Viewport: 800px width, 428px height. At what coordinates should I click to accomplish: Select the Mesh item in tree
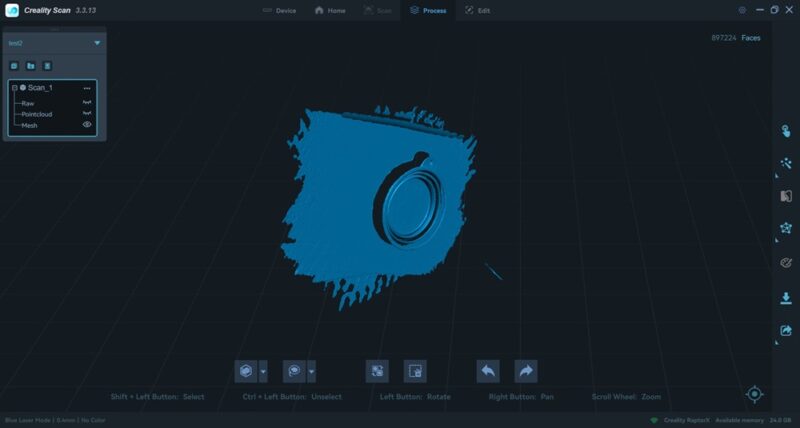[30, 125]
